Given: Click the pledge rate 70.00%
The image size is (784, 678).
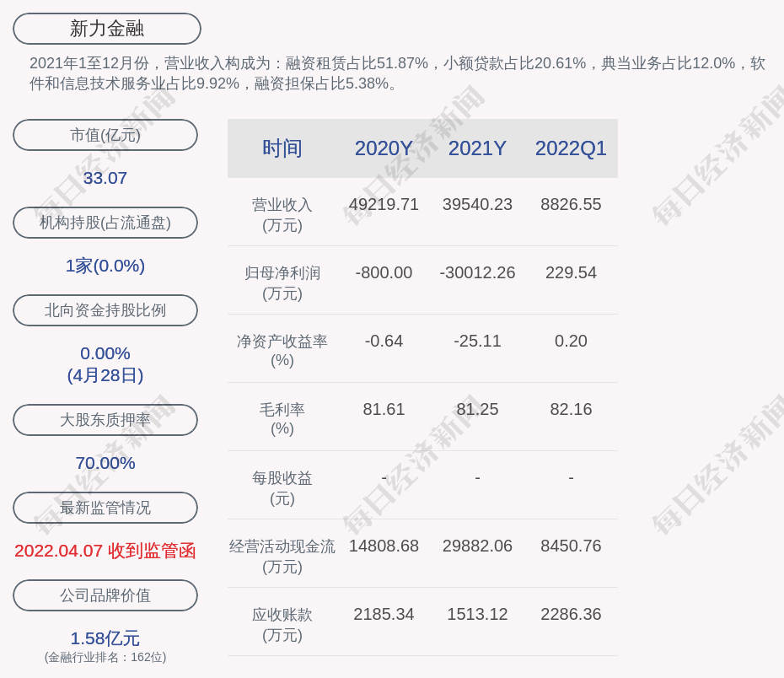Looking at the screenshot, I should click(105, 463).
